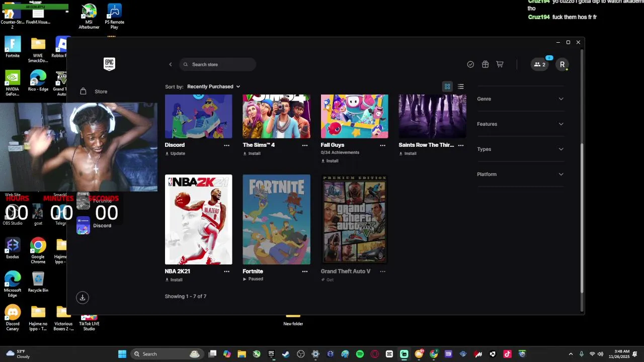This screenshot has height=362, width=644.
Task: Open the Store section in sidebar
Action: point(94,91)
